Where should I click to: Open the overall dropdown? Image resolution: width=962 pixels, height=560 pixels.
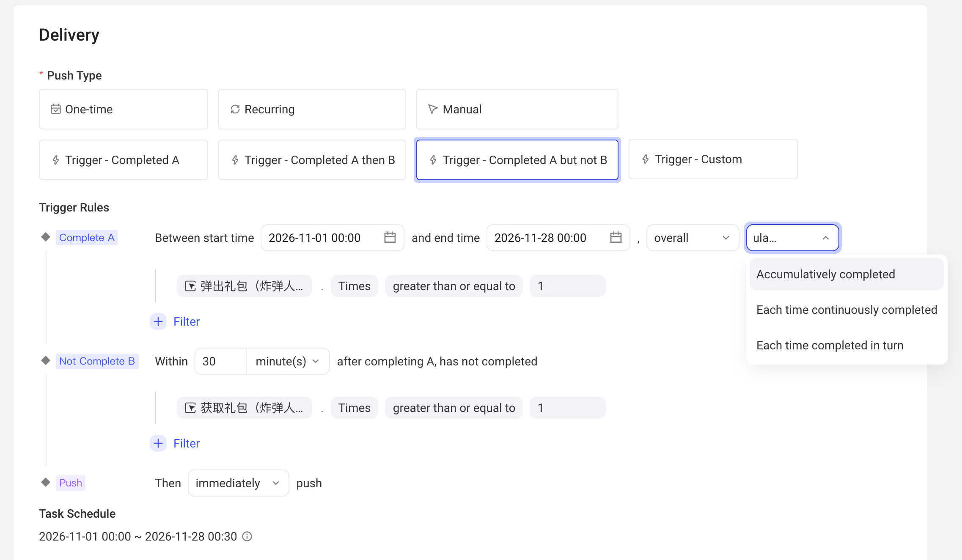[693, 238]
